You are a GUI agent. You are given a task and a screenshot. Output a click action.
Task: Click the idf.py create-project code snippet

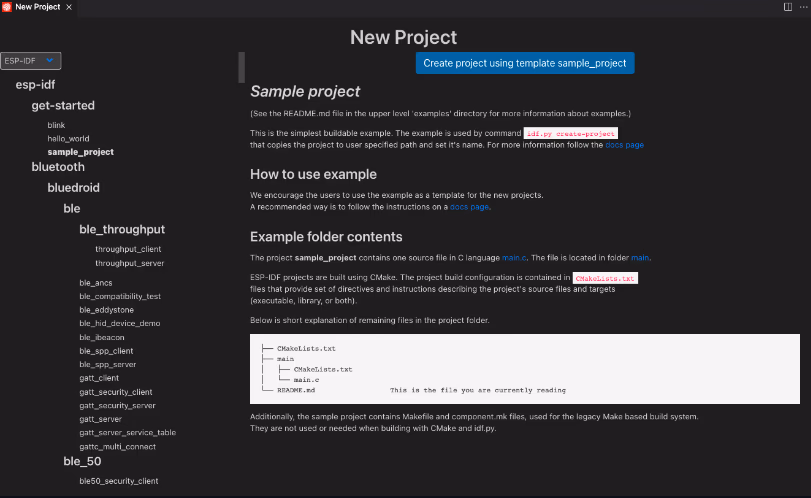click(570, 133)
